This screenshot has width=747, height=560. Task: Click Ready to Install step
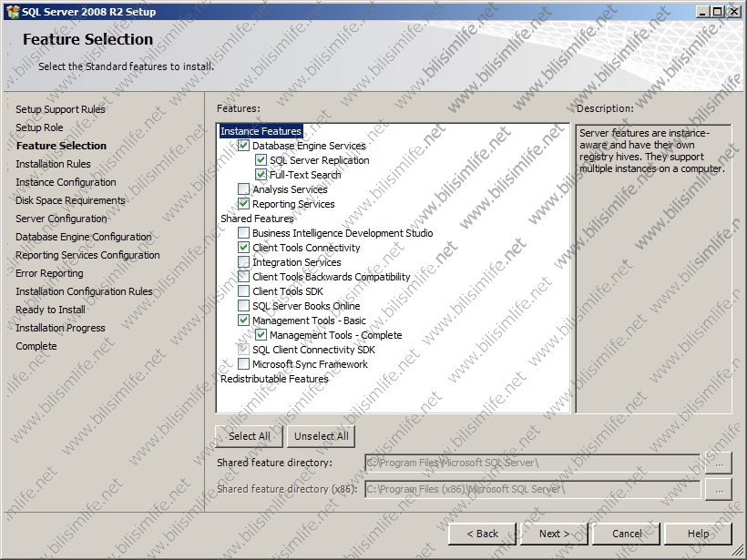(50, 310)
